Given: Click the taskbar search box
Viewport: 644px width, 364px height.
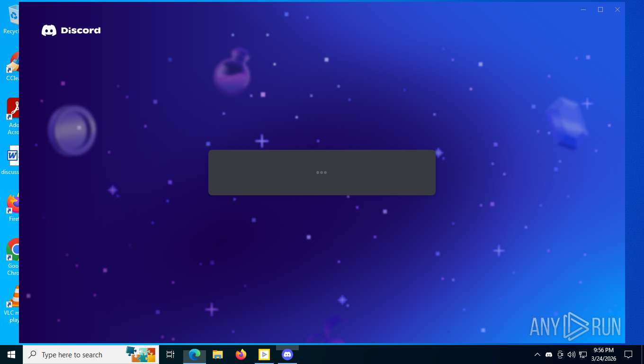Looking at the screenshot, I should [x=91, y=355].
